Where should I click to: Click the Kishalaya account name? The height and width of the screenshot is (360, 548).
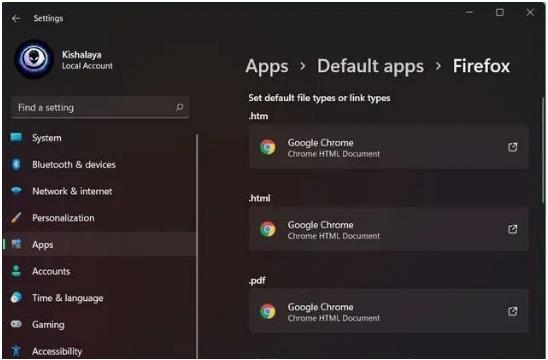pos(82,55)
